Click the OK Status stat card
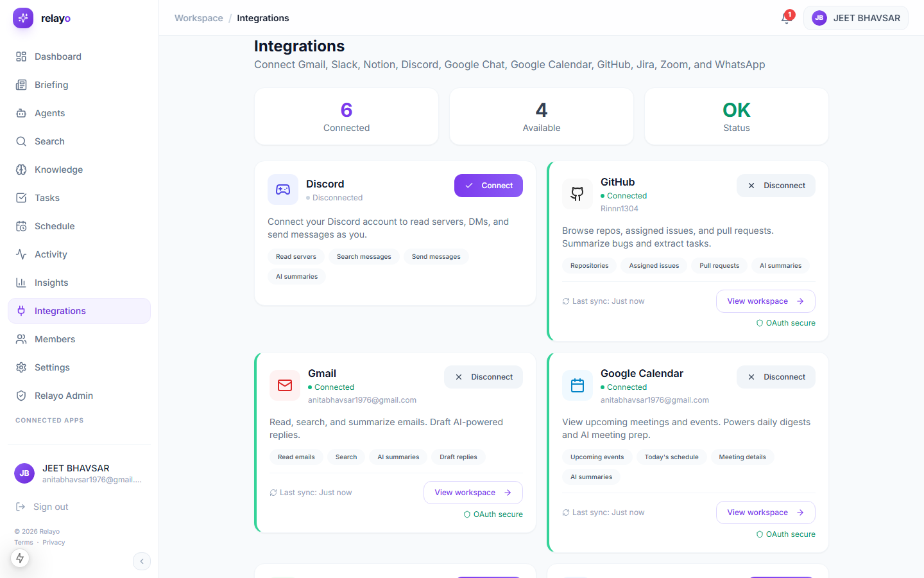 click(x=737, y=116)
